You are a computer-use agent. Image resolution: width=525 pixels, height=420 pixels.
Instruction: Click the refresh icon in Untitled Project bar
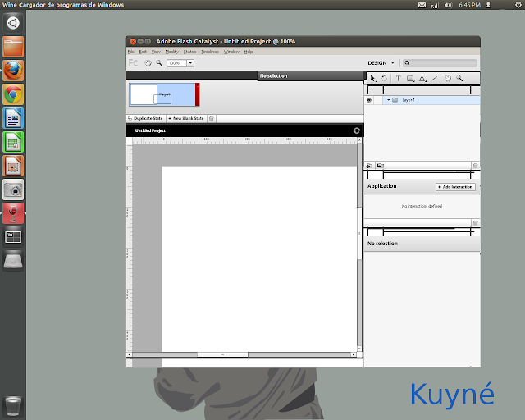pyautogui.click(x=357, y=130)
